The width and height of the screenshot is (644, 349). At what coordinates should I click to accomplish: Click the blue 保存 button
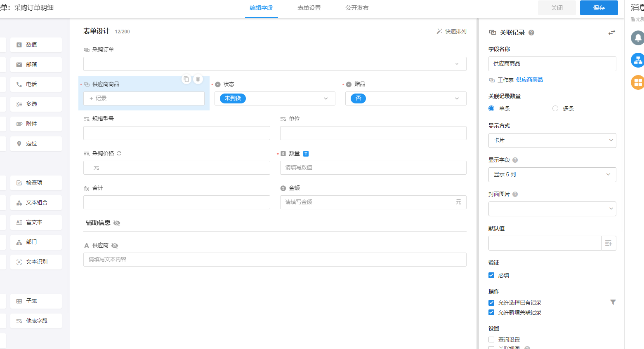click(x=599, y=8)
